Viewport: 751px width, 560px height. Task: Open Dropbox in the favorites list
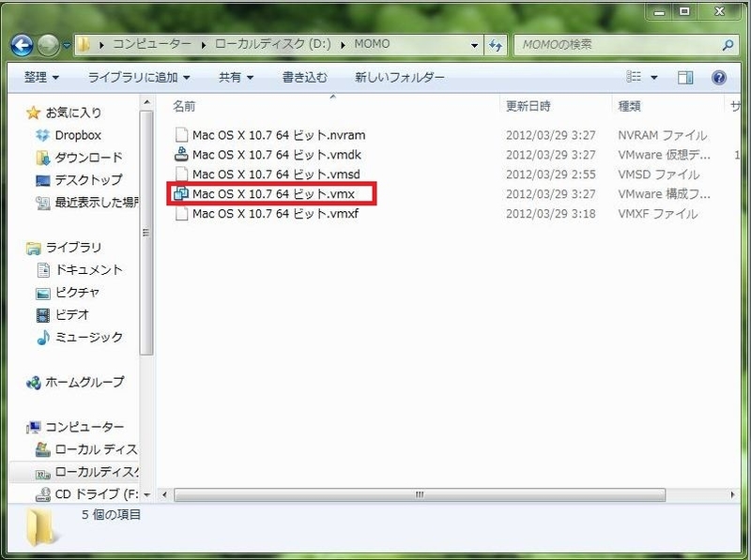coord(78,135)
